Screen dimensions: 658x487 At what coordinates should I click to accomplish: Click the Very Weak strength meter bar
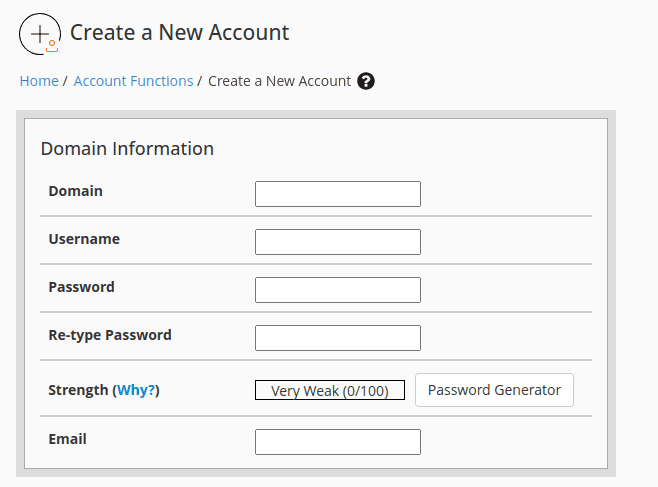(330, 391)
